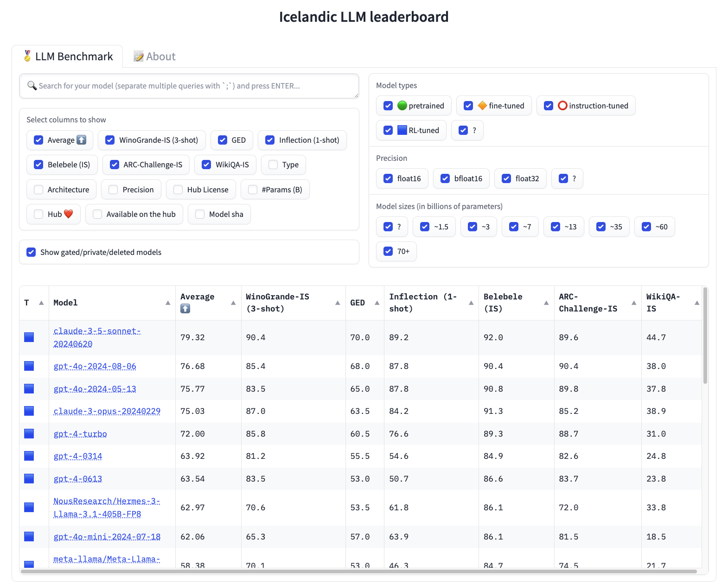728x584 pixels.
Task: Click the 79.32 average cell
Action: pos(192,337)
